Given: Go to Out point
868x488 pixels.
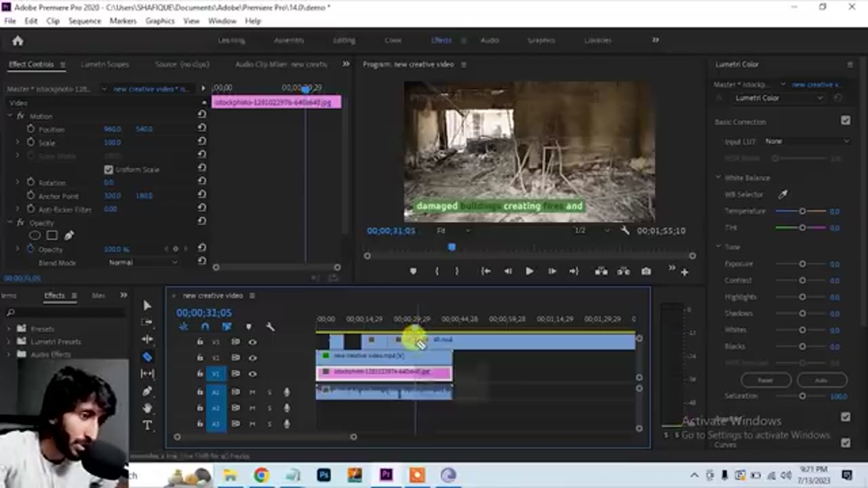Looking at the screenshot, I should 574,271.
